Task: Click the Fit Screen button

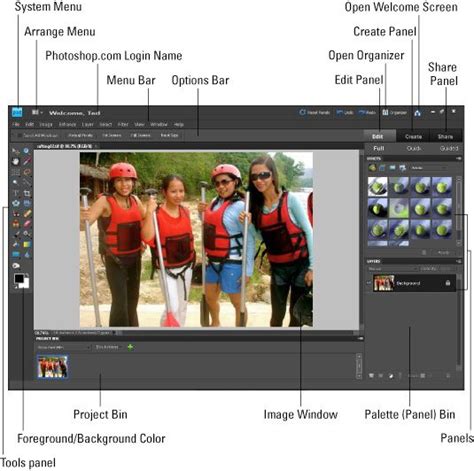Action: (x=112, y=136)
